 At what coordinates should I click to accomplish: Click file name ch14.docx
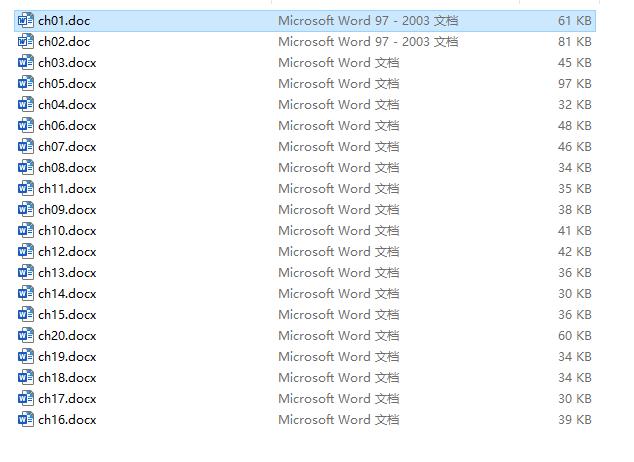pyautogui.click(x=67, y=294)
